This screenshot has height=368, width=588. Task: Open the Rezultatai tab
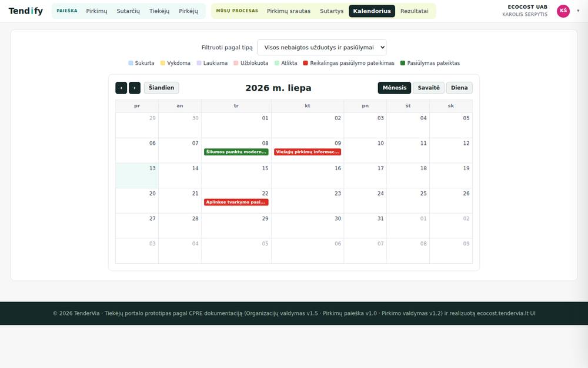(x=415, y=11)
